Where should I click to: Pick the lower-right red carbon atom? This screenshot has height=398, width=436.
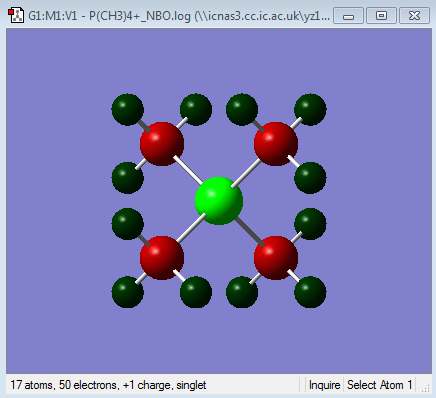point(276,258)
